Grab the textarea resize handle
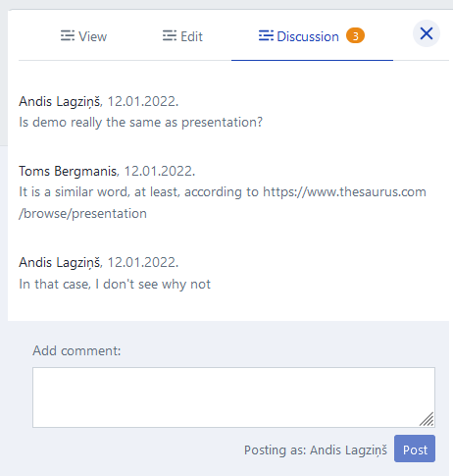 tap(427, 419)
